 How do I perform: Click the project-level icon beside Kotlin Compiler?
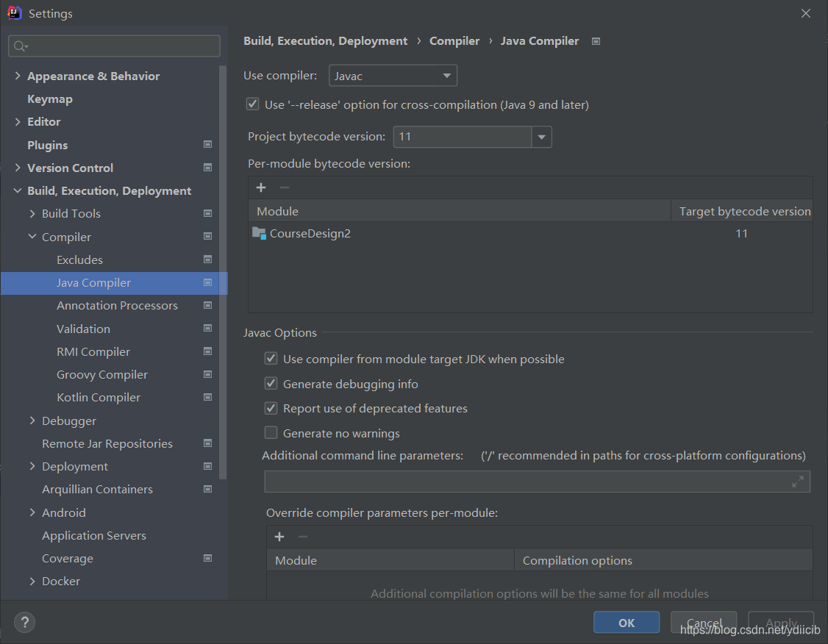tap(207, 397)
